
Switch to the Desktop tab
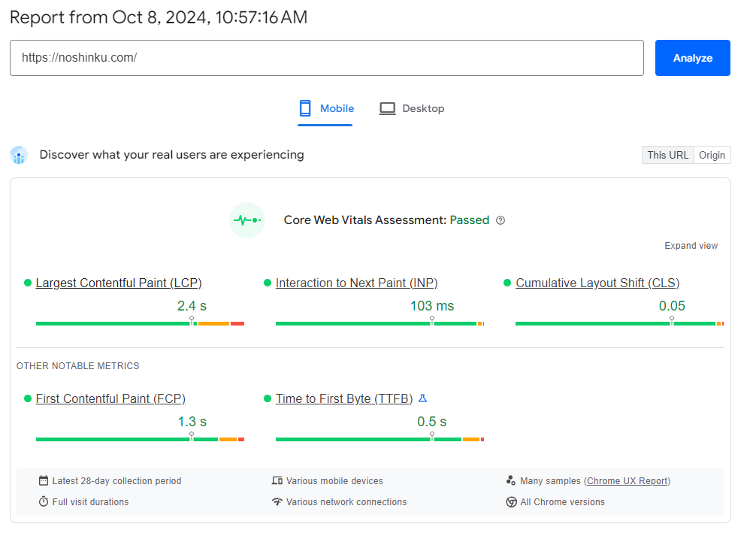[x=412, y=109]
